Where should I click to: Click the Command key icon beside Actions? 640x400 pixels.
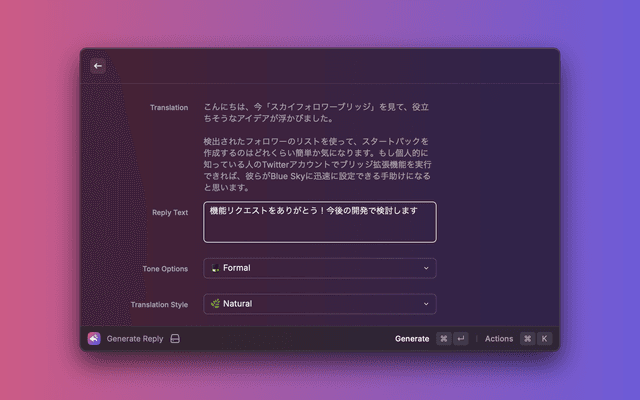click(527, 339)
